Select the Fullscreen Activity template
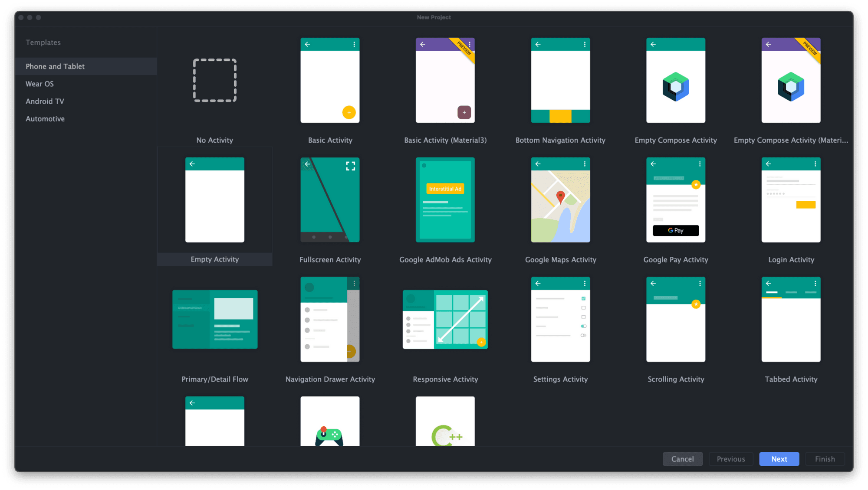The height and width of the screenshot is (490, 868). click(x=330, y=200)
